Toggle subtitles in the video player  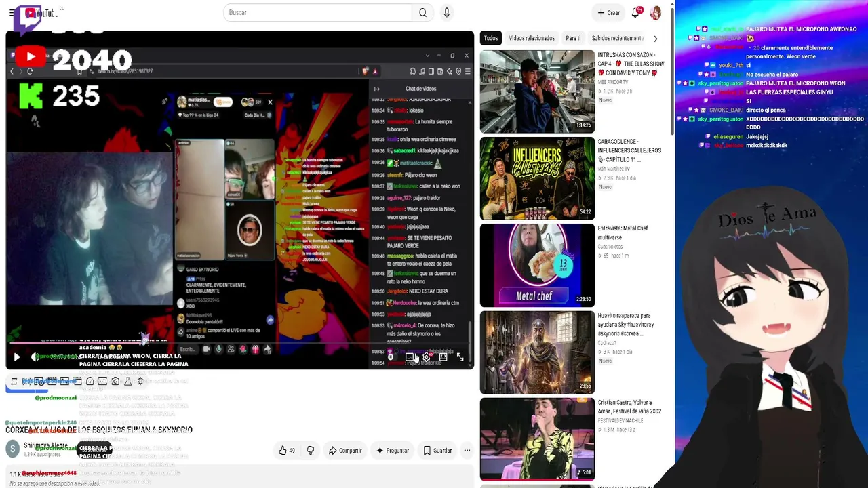click(410, 357)
